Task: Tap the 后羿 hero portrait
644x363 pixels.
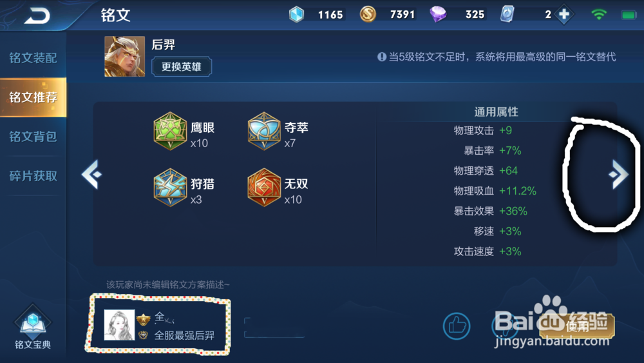Action: 124,56
